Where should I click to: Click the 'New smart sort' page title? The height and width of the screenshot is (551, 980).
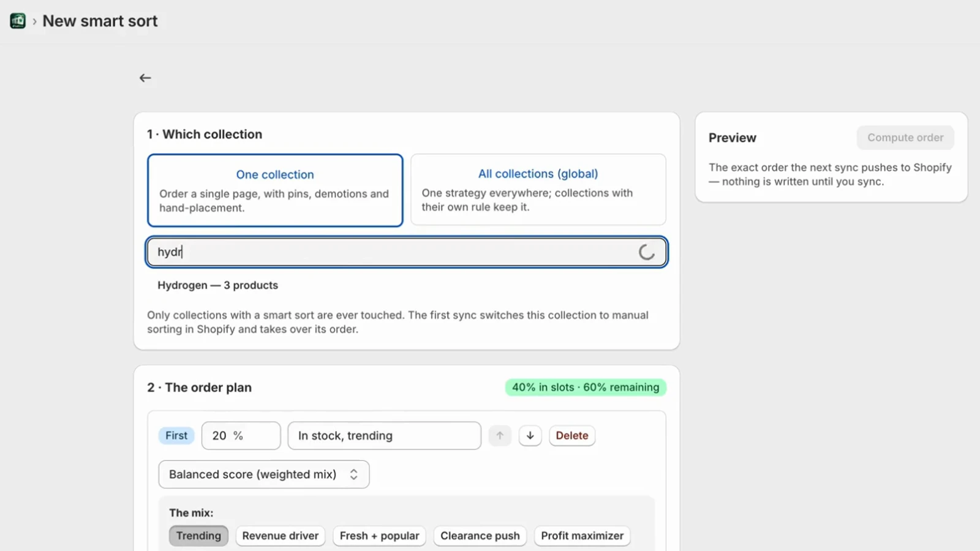(100, 21)
